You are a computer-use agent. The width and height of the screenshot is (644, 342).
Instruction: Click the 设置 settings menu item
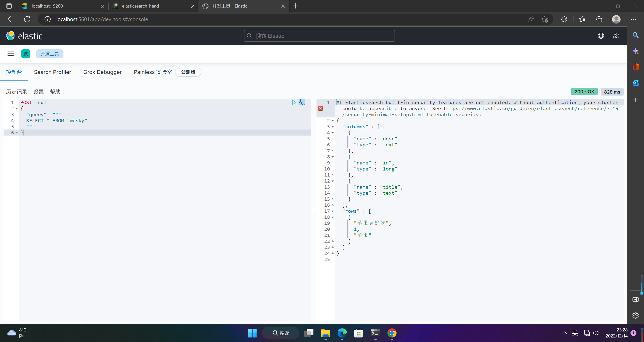coord(39,92)
